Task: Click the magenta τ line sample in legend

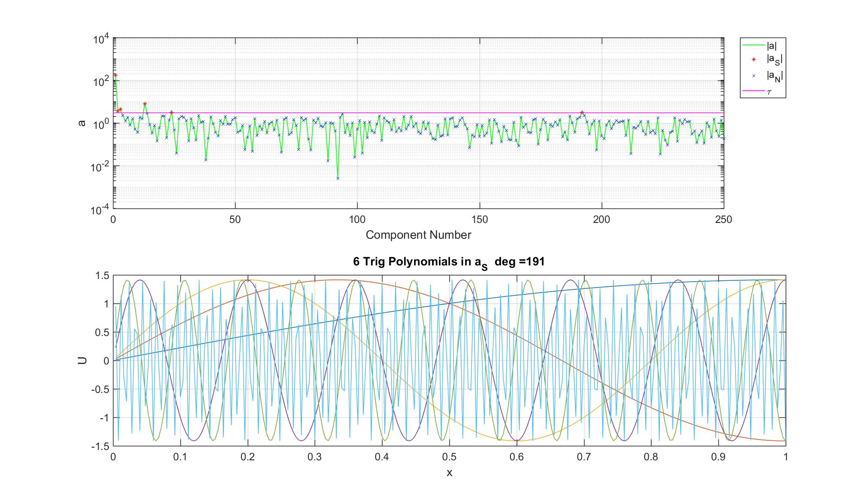Action: tap(754, 92)
